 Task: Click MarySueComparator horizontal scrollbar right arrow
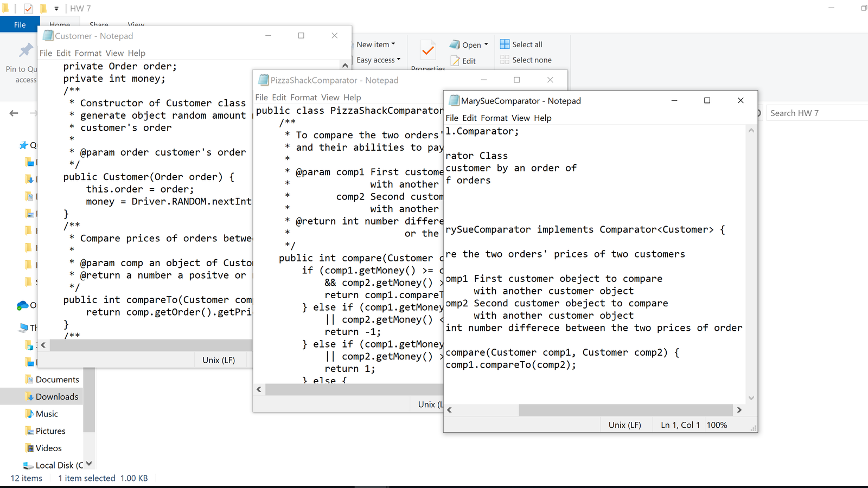pos(739,410)
